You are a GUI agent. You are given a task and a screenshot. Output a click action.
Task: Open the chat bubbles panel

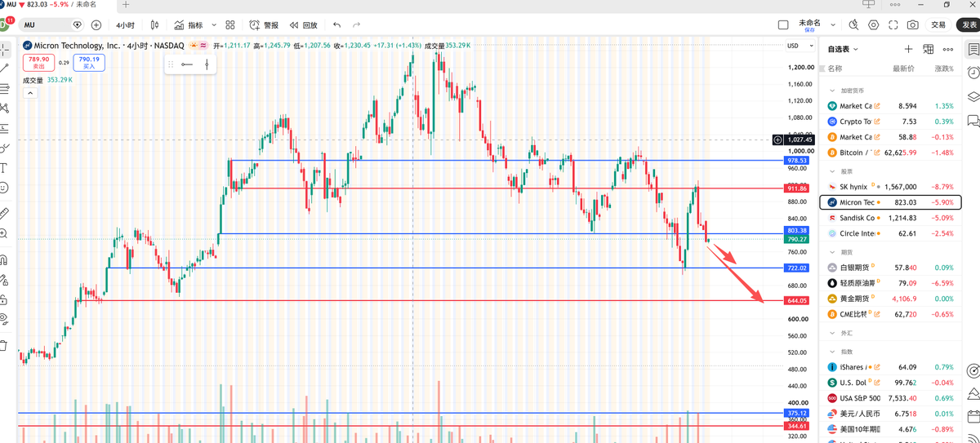tap(973, 121)
